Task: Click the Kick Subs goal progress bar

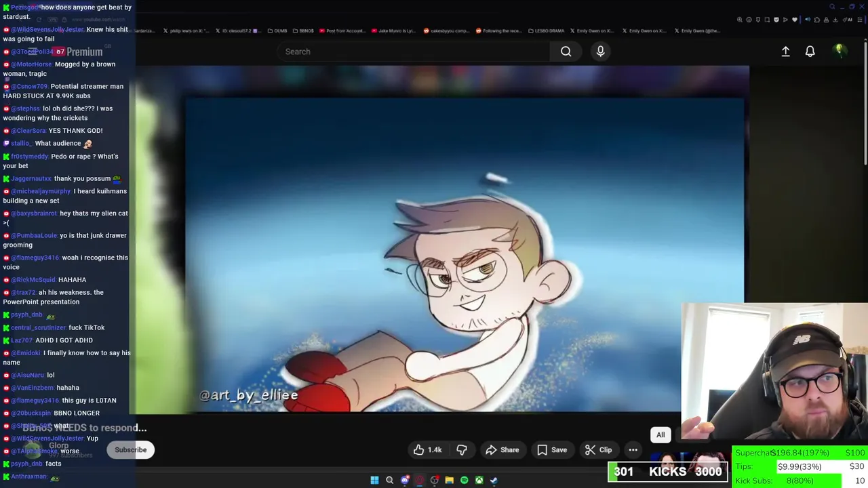Action: pyautogui.click(x=800, y=481)
